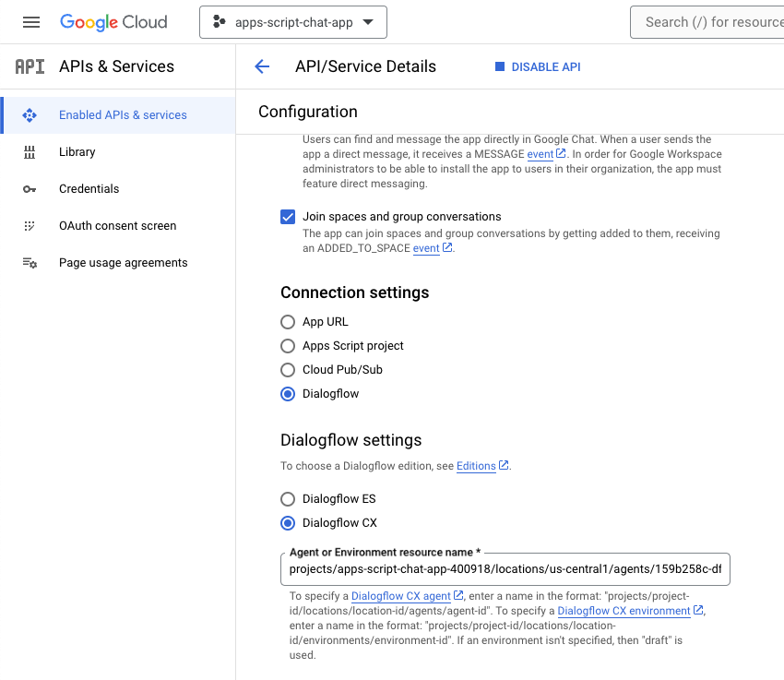Select the Cloud Pub/Sub radio button

287,369
